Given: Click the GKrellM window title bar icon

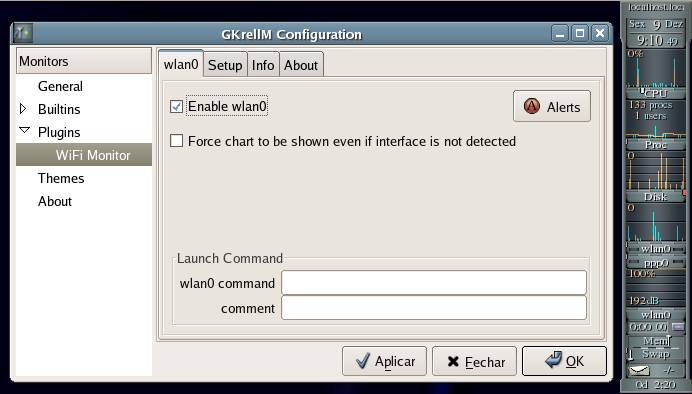Looking at the screenshot, I should click(22, 34).
